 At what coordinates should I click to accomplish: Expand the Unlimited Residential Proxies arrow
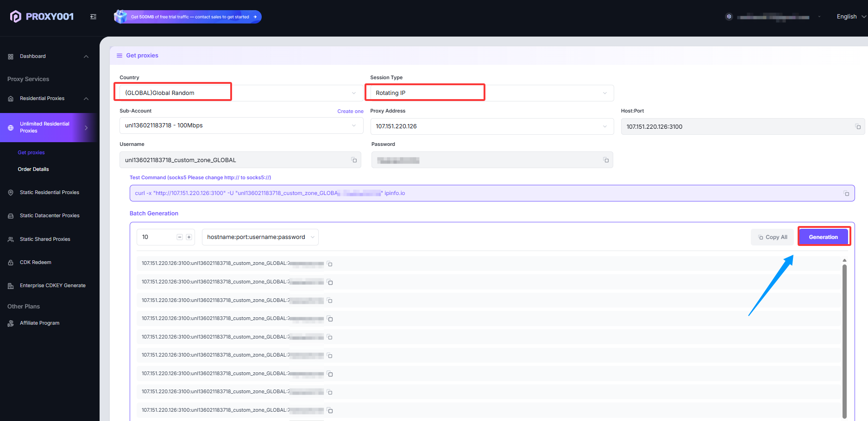[86, 128]
